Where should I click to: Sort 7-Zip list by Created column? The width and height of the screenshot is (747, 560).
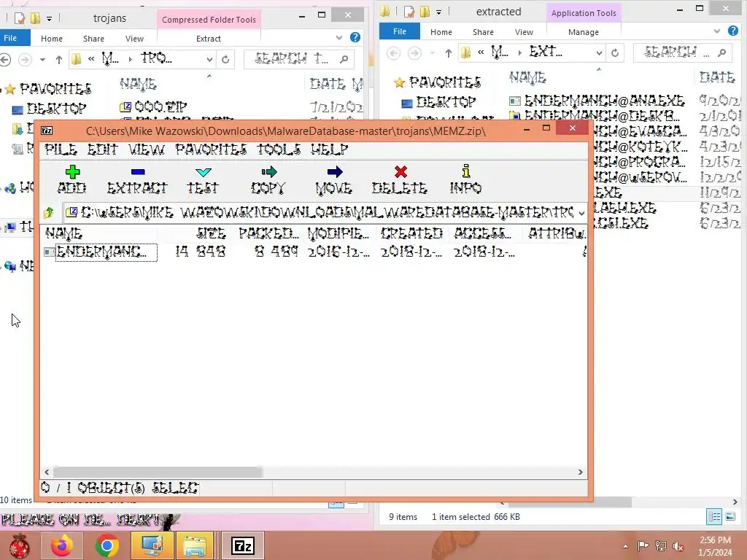point(411,233)
